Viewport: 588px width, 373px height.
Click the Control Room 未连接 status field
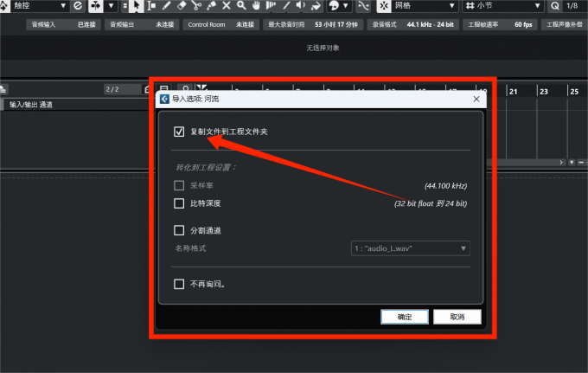[x=220, y=24]
